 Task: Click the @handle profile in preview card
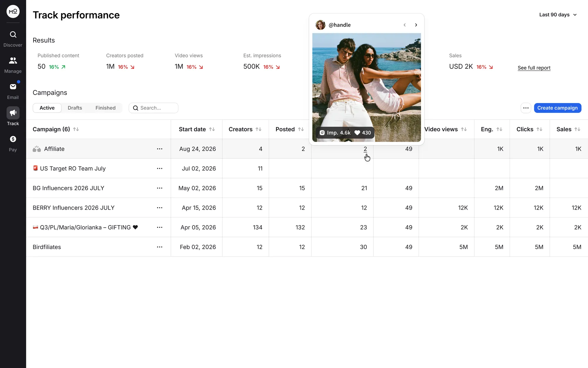[333, 25]
